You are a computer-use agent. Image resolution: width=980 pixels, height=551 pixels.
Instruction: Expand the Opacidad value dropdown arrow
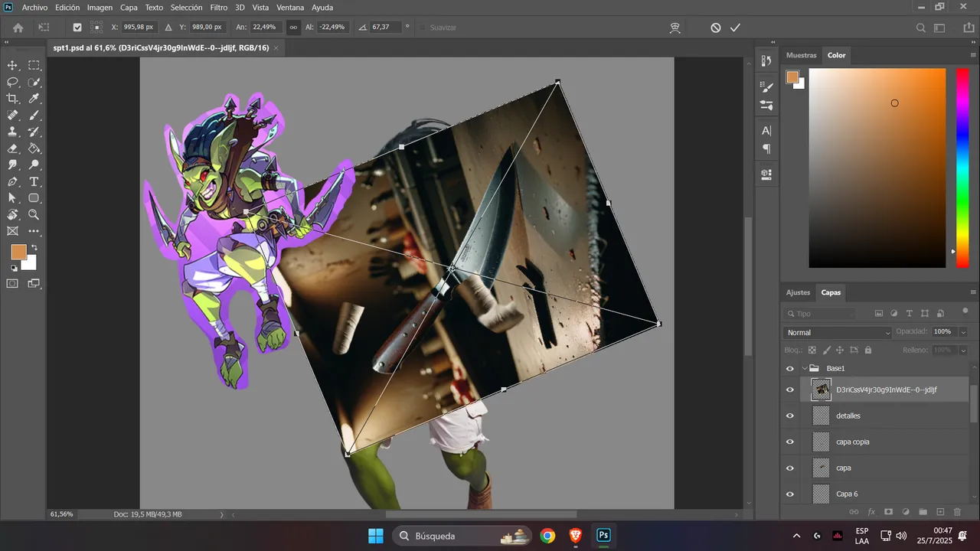pyautogui.click(x=963, y=332)
